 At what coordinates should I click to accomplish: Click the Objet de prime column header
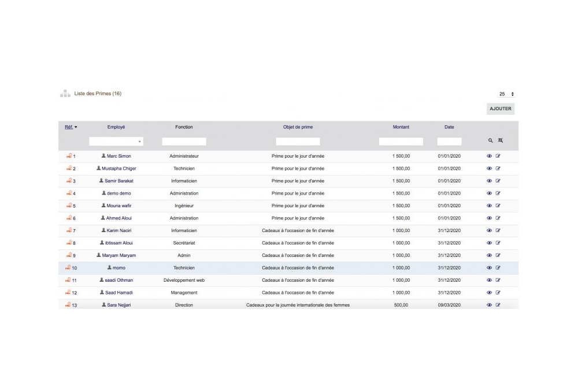298,126
